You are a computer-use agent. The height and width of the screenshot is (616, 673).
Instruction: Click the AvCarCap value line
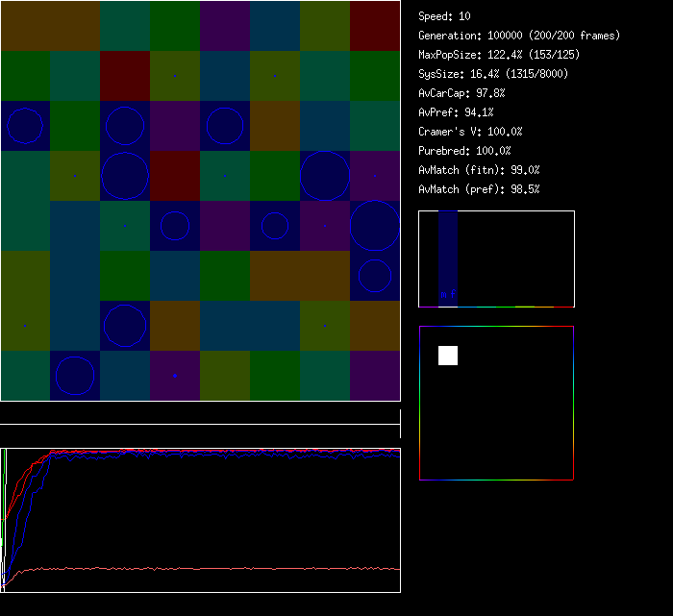tap(461, 93)
